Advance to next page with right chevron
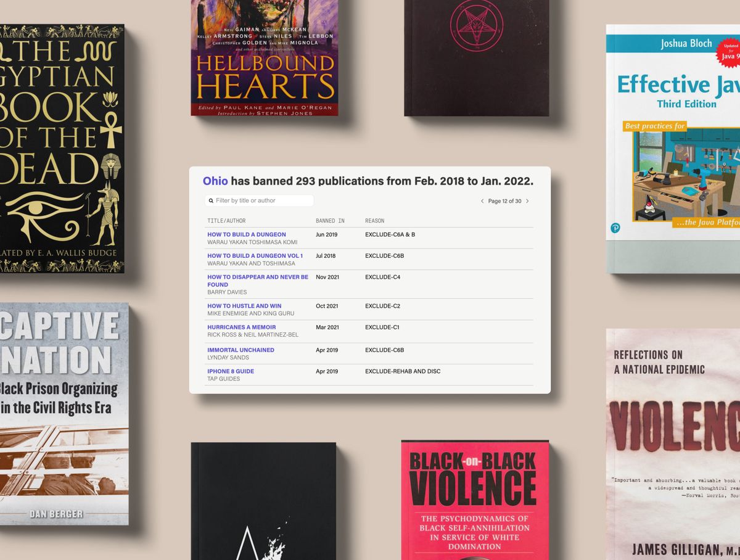 click(x=527, y=201)
